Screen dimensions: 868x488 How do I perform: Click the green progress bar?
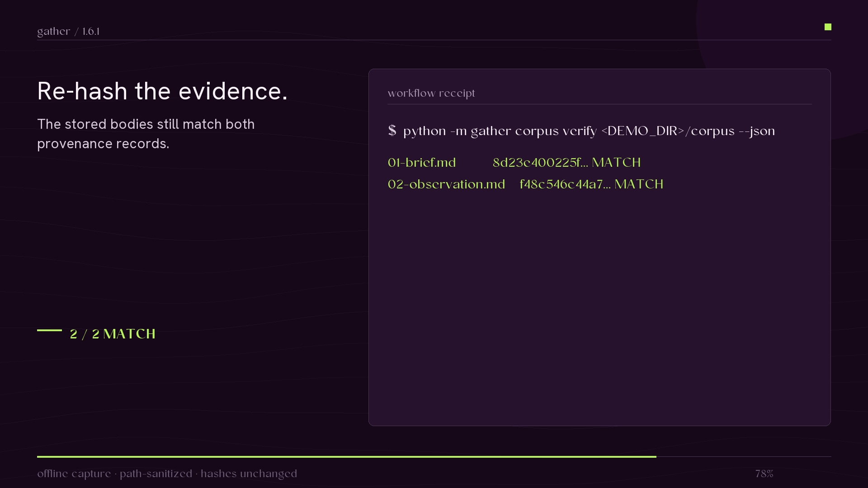(347, 457)
